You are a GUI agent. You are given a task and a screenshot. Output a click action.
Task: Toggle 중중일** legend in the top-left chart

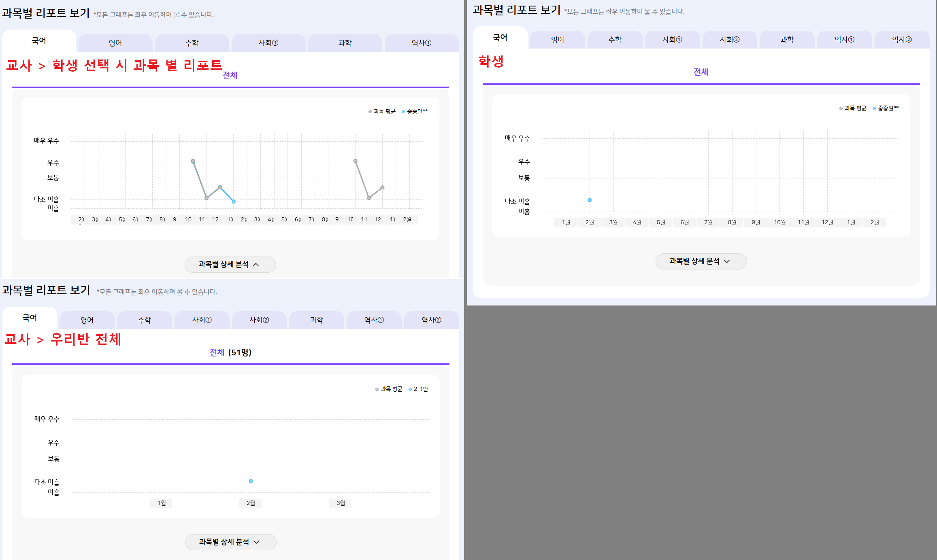click(417, 112)
